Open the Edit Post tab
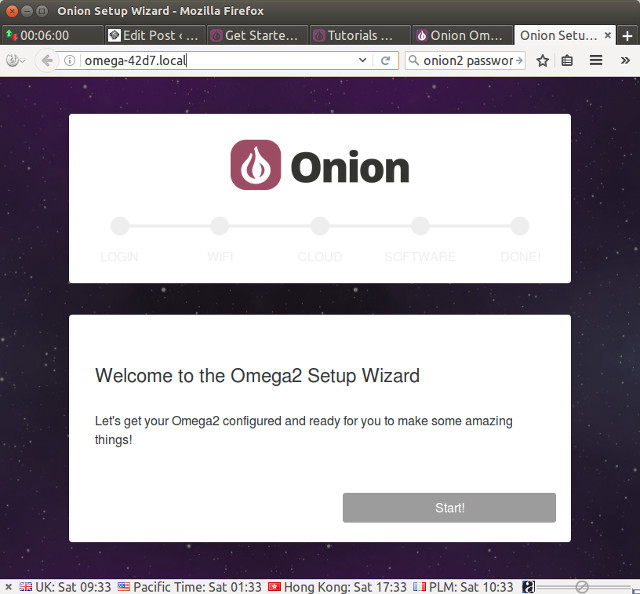This screenshot has width=640, height=594. pos(155,36)
